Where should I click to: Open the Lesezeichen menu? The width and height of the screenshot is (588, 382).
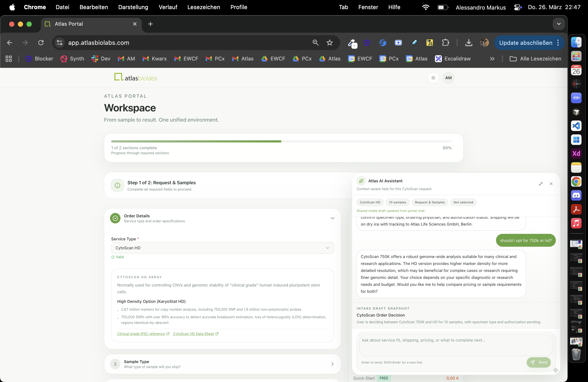pyautogui.click(x=204, y=7)
